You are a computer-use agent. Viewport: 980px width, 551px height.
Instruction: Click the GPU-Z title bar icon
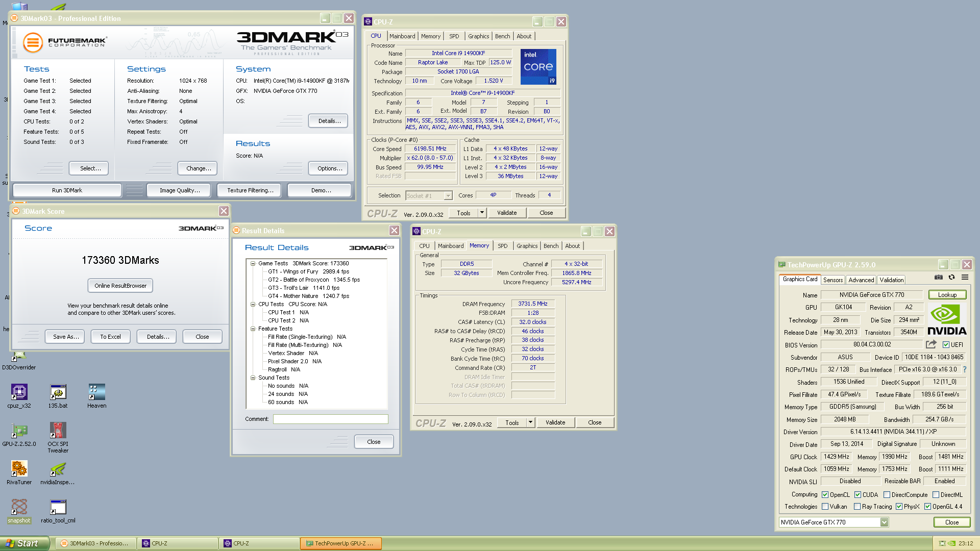(x=781, y=265)
